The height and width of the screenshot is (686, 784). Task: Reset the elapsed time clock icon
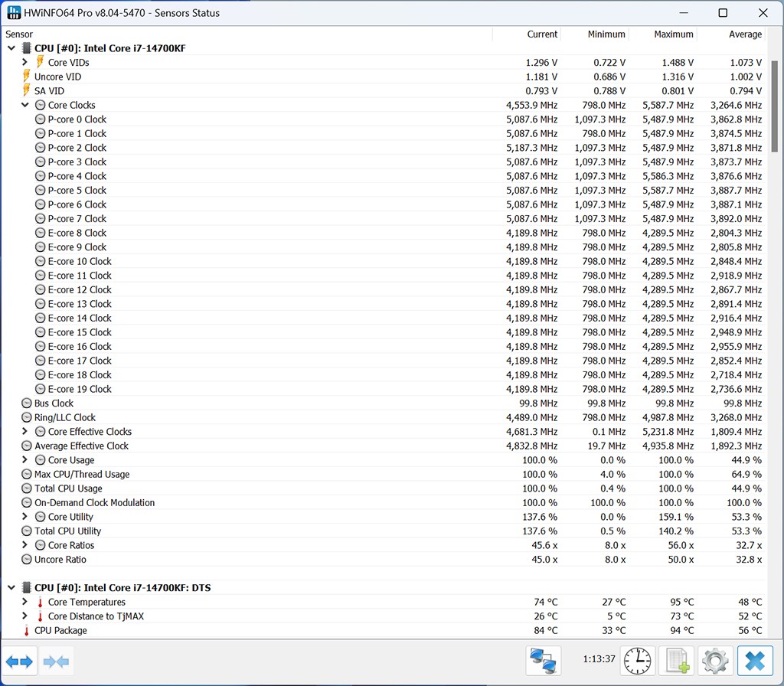tap(637, 661)
